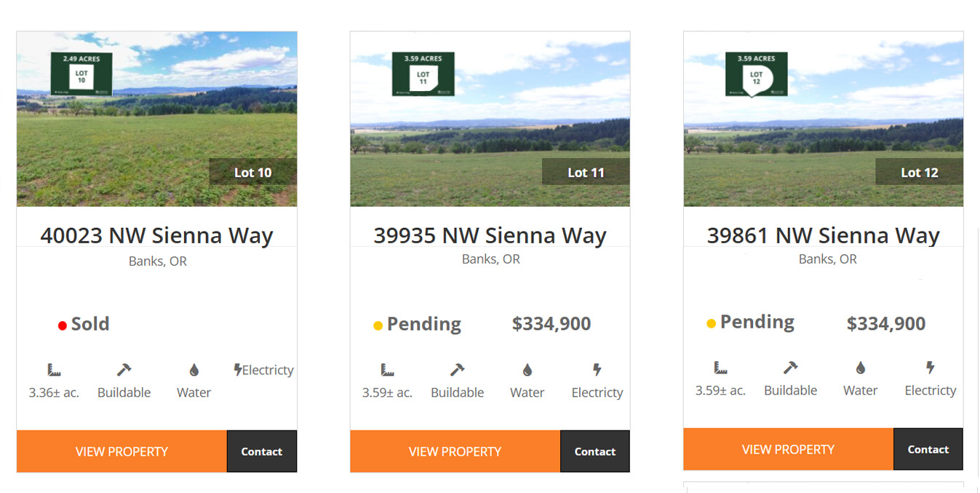980x493 pixels.
Task: Click Contact button on the Lot 11 card
Action: tap(595, 451)
